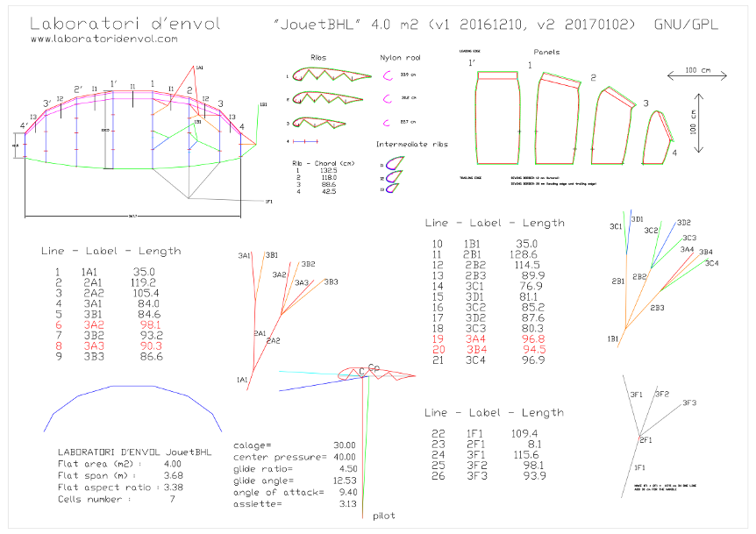Select the panel 4 outline drawing
This screenshot has height=534, width=756.
[x=657, y=138]
